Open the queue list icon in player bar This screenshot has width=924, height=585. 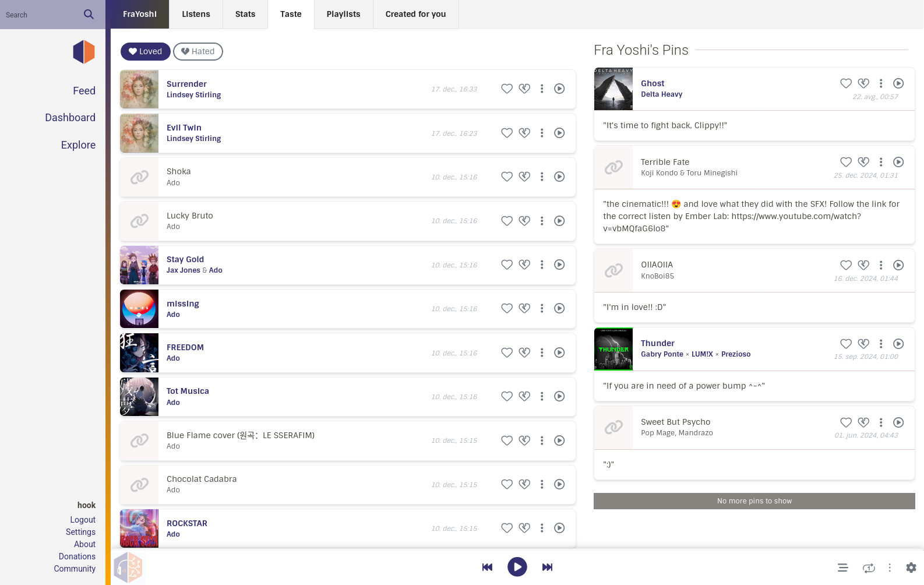pos(842,568)
